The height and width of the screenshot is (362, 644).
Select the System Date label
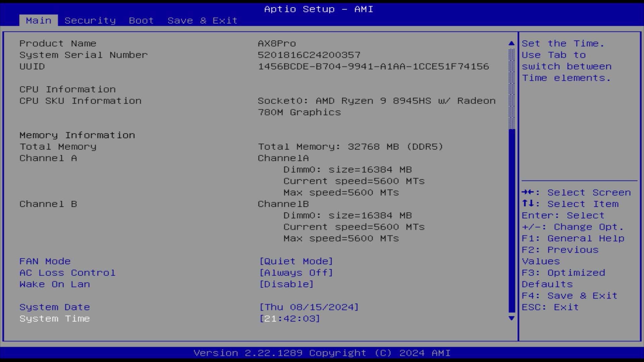55,307
